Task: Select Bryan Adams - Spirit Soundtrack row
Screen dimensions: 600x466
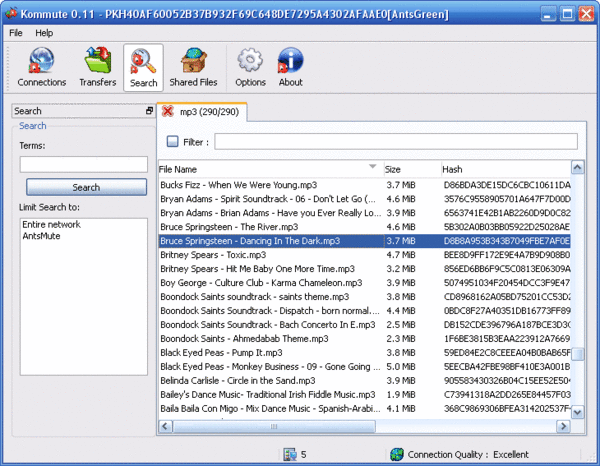Action: (364, 199)
